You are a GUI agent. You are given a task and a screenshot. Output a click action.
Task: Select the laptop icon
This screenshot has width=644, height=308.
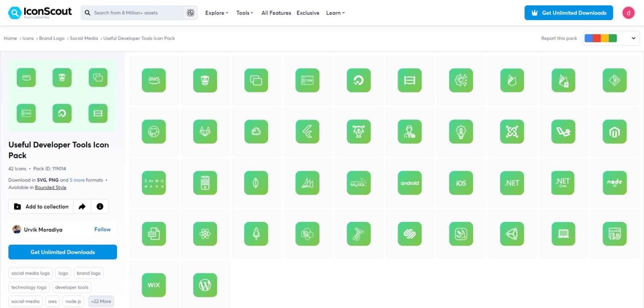[563, 234]
